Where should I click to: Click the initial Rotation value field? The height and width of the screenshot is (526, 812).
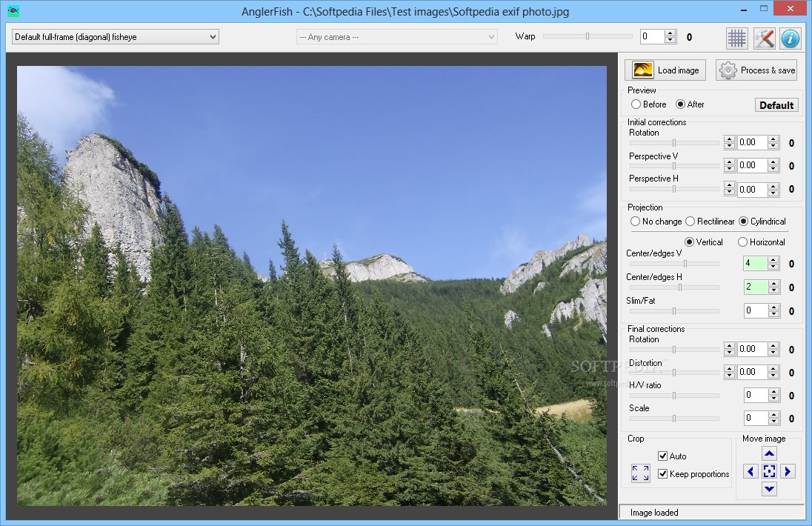pos(751,142)
